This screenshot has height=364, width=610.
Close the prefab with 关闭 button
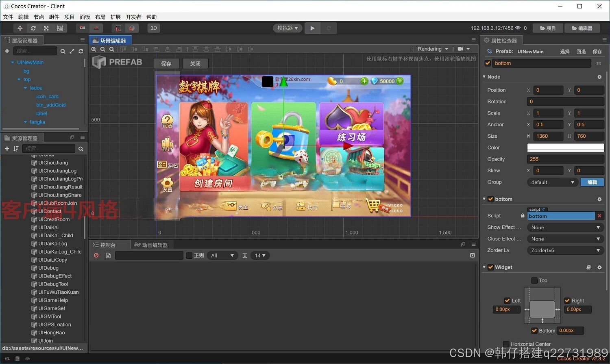point(195,63)
